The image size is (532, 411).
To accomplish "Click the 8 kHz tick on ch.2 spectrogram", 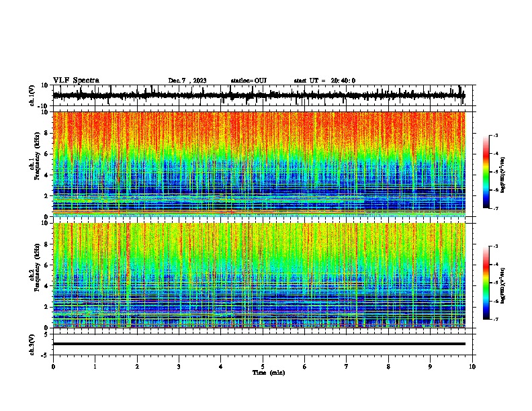I will tap(46, 244).
